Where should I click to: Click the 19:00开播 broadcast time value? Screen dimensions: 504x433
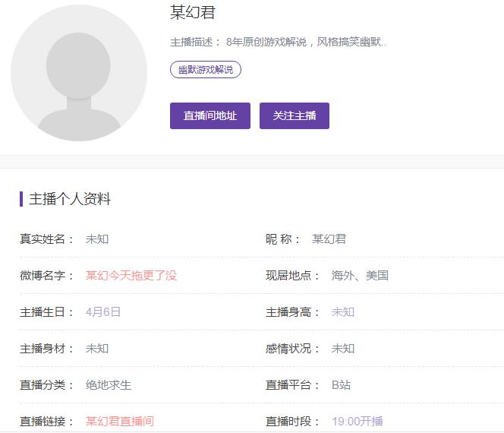[x=358, y=421]
